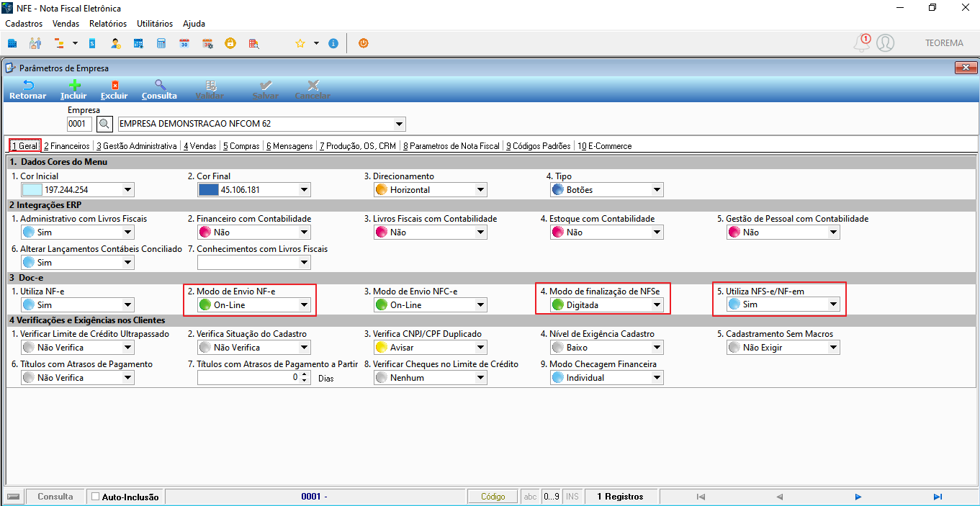Open the Cor Final color swatch
The image size is (980, 506).
208,190
